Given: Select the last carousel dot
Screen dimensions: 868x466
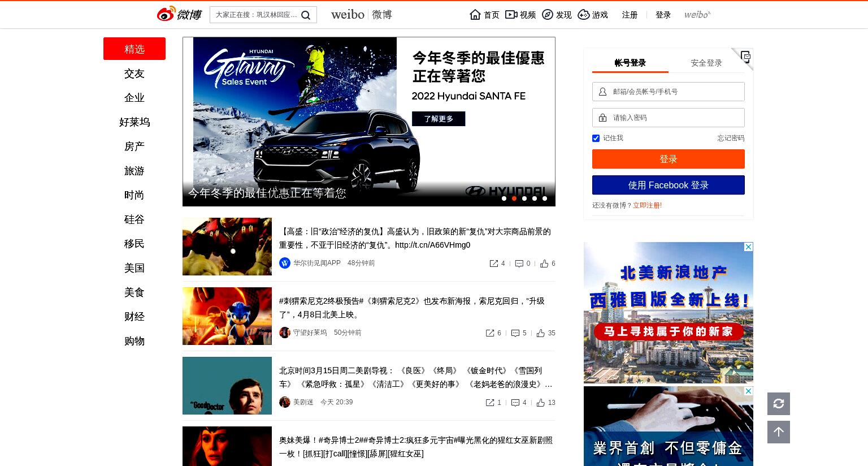Looking at the screenshot, I should pyautogui.click(x=545, y=199).
